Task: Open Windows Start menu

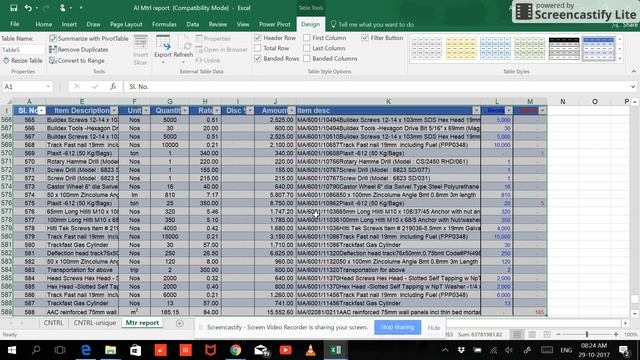Action: [x=11, y=350]
